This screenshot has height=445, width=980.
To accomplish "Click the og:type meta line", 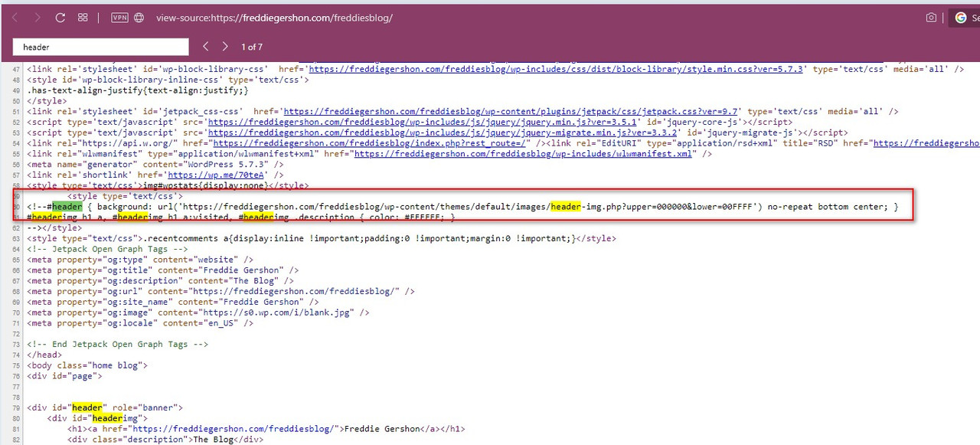I will tap(140, 260).
